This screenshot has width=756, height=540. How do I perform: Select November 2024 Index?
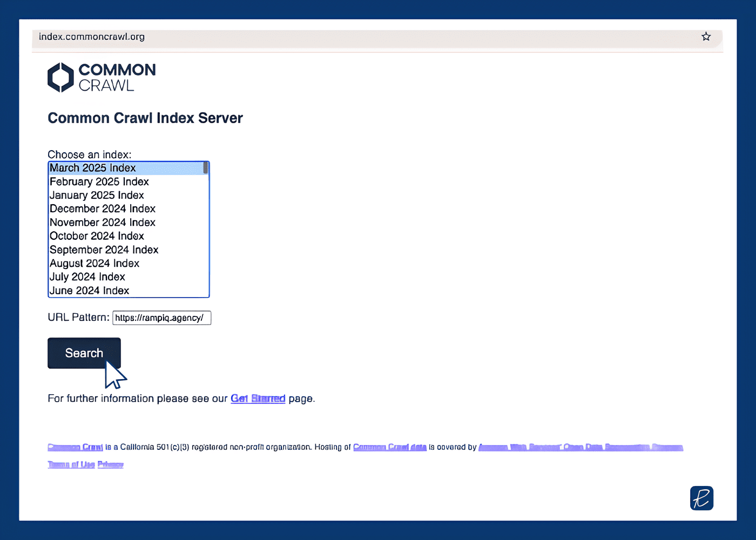(126, 222)
